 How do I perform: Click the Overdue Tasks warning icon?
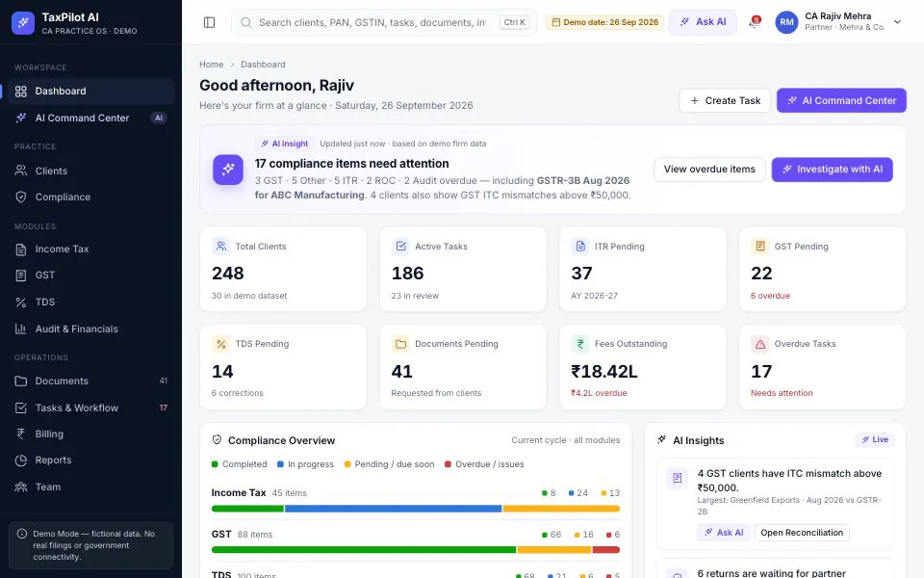tap(760, 344)
